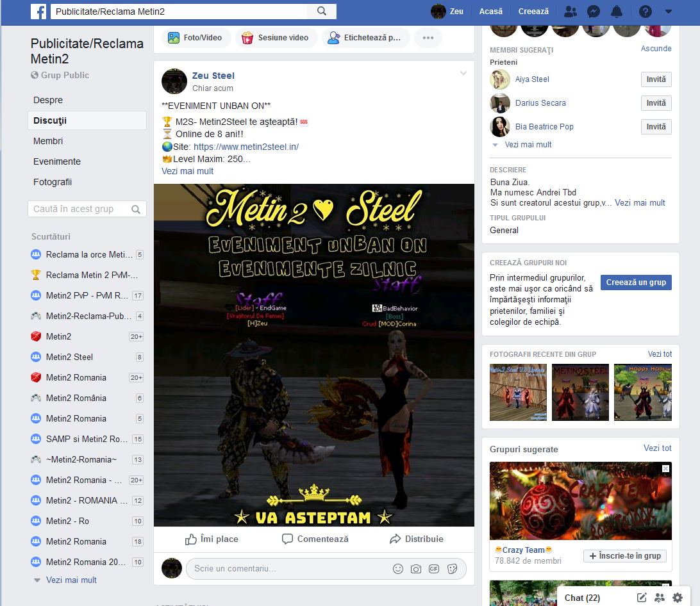Open the Chat (22) panel
Image resolution: width=700 pixels, height=606 pixels.
coord(582,598)
